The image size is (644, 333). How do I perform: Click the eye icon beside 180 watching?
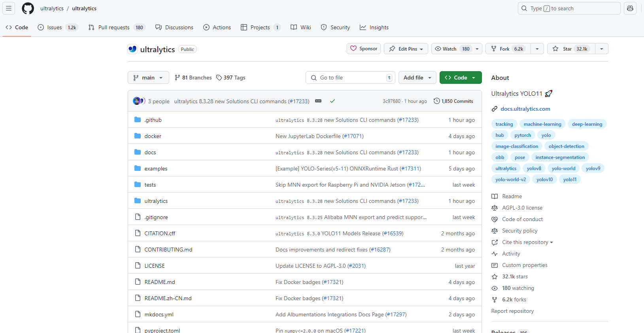pos(495,288)
